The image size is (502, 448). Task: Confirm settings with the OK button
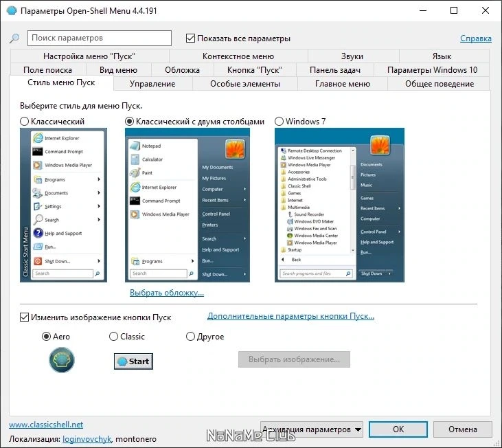tap(398, 429)
